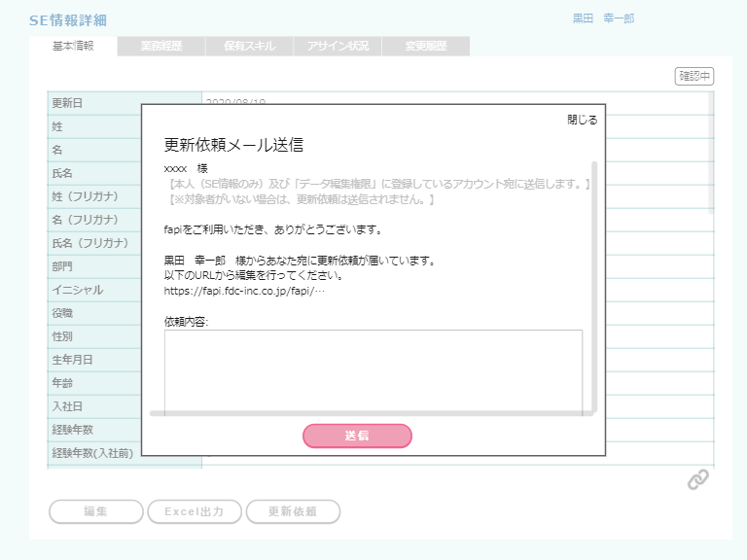Click the 更新依頼 button
This screenshot has width=747, height=560.
click(x=293, y=511)
